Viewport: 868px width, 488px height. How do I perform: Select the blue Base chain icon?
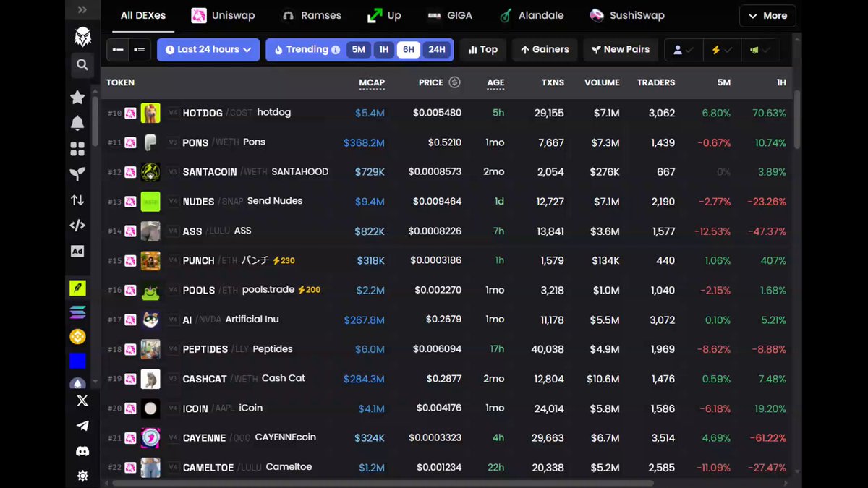tap(77, 361)
